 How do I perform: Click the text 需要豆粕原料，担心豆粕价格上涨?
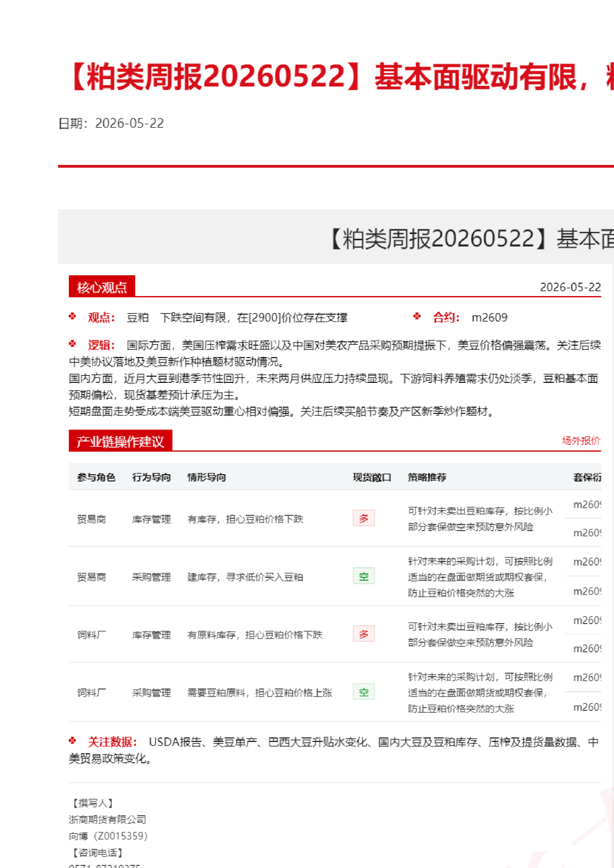point(260,693)
